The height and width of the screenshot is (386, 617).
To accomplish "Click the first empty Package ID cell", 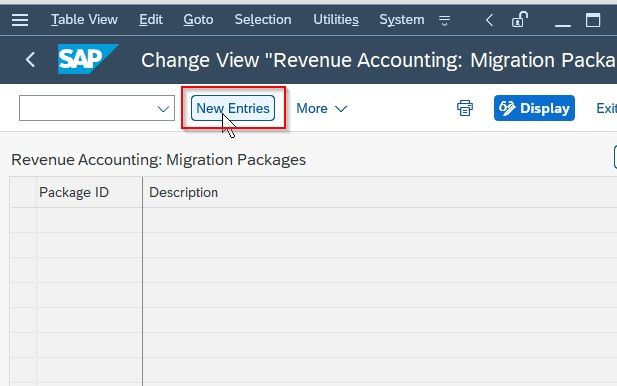I will [89, 220].
